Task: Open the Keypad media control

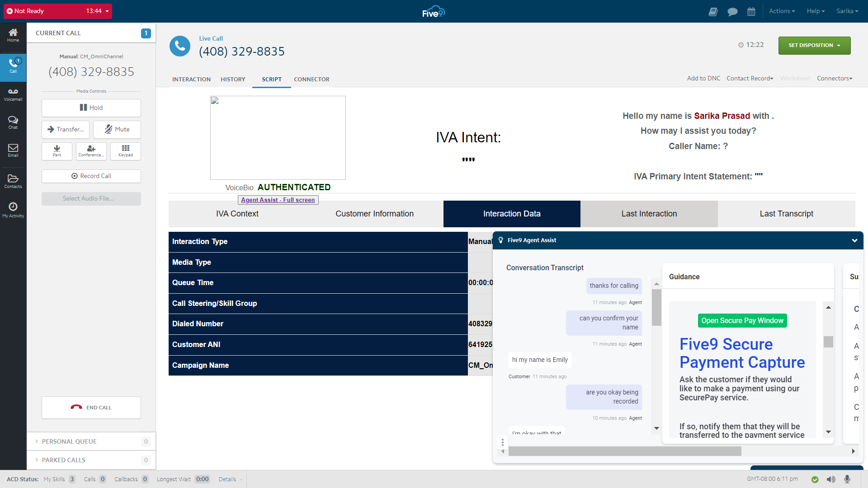Action: (x=126, y=151)
